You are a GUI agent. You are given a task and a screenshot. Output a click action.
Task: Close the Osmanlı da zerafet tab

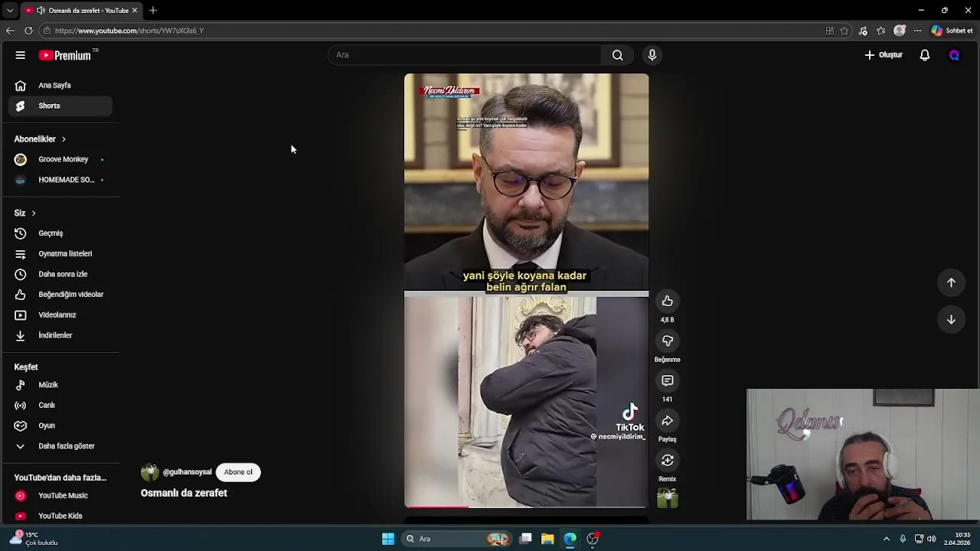coord(135,10)
